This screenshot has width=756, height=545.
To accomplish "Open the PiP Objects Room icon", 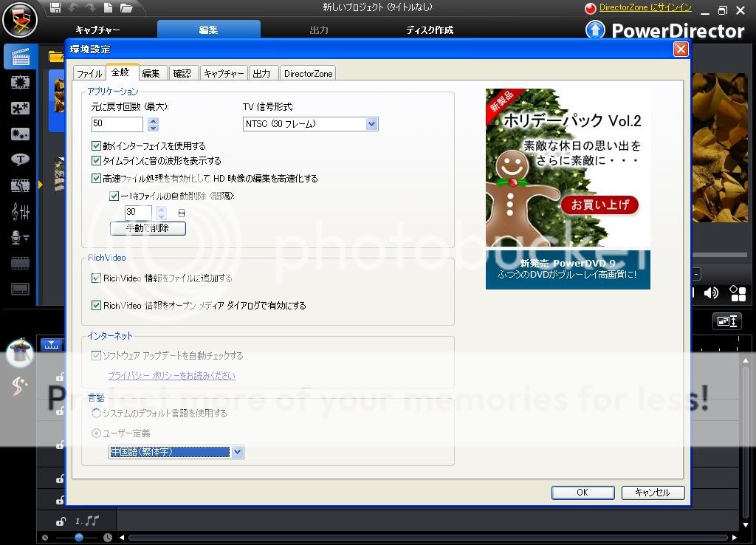I will pyautogui.click(x=20, y=108).
